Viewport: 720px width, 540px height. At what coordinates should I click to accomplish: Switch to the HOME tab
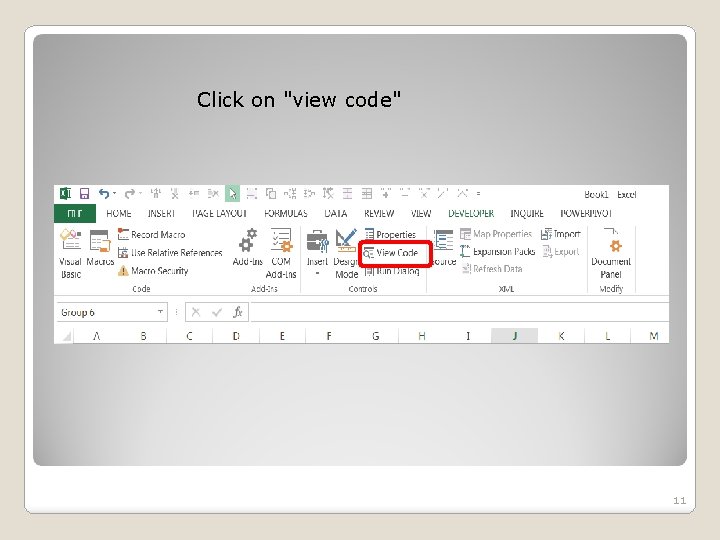coord(119,214)
